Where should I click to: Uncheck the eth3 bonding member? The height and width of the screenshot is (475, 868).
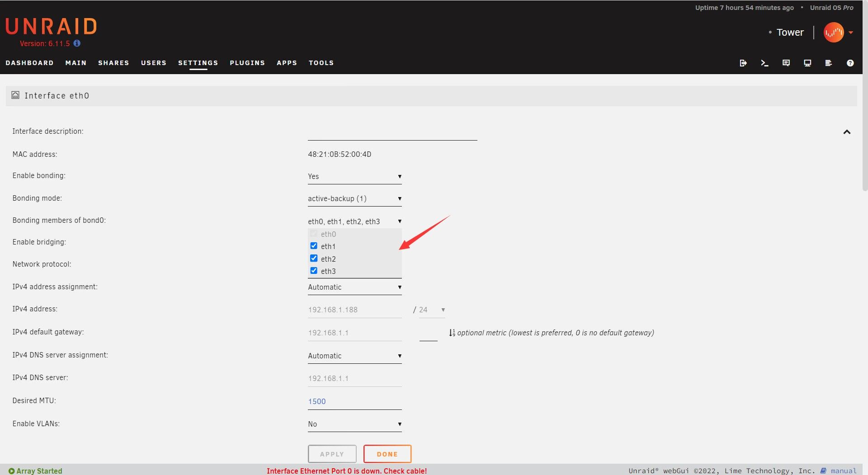(x=314, y=270)
